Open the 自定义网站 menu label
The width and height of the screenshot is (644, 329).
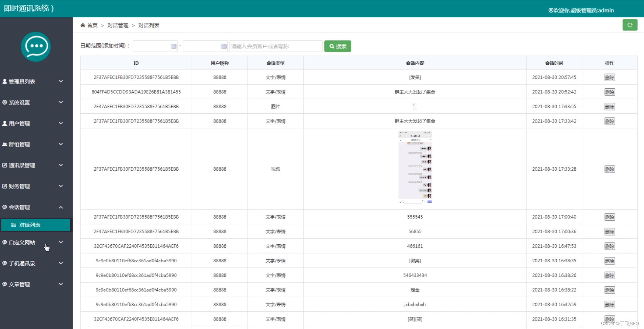point(22,242)
